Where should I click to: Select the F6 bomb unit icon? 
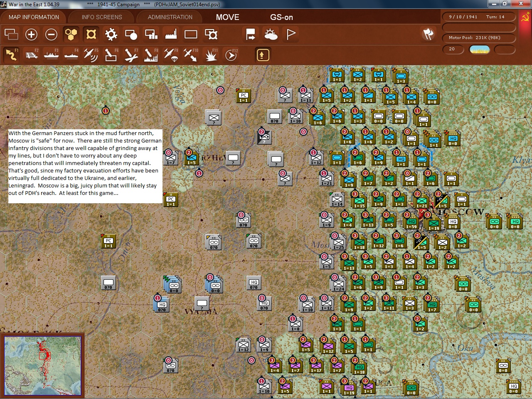111,55
